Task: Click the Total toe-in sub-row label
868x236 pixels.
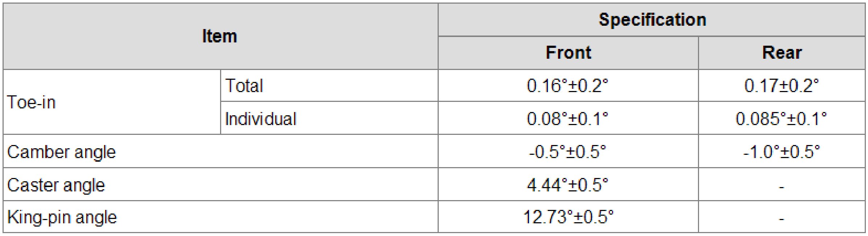Action: click(244, 86)
